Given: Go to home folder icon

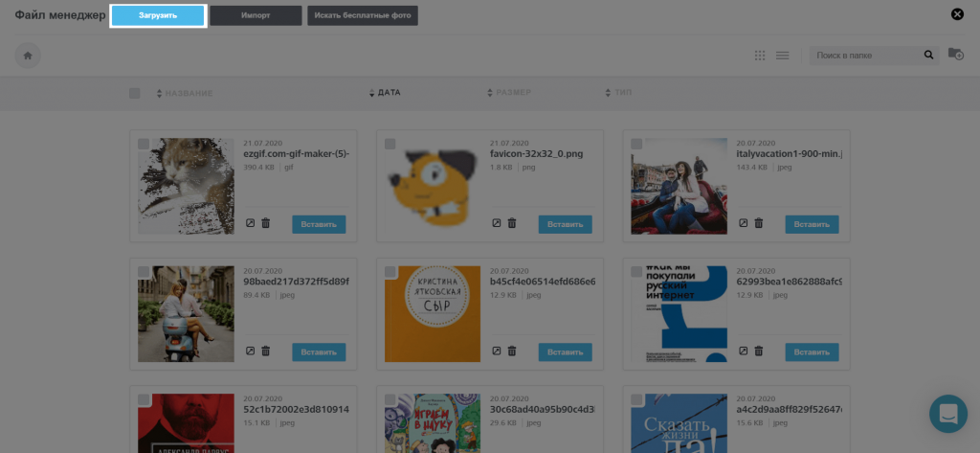Looking at the screenshot, I should coord(28,56).
